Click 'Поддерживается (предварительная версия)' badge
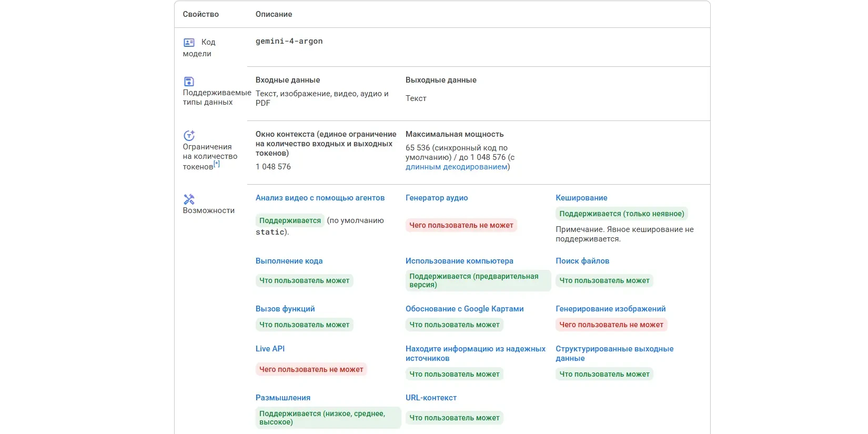 click(x=478, y=280)
